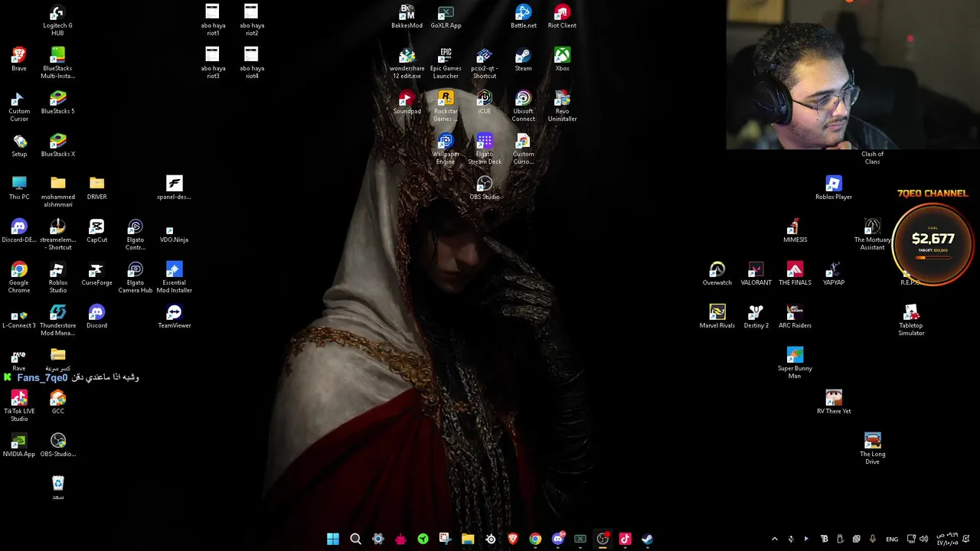Select the Recycle Bin desktop icon
Viewport: 980px width, 551px height.
pyautogui.click(x=57, y=488)
